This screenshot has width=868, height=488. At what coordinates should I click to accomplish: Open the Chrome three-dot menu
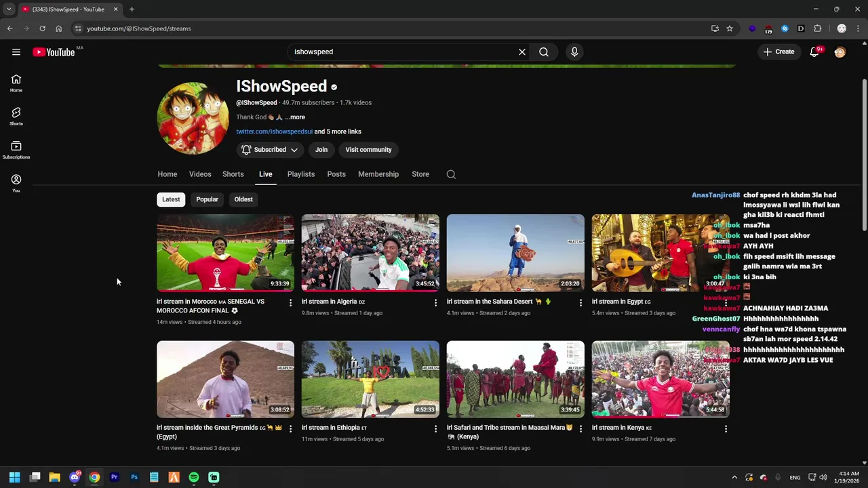tap(859, 28)
